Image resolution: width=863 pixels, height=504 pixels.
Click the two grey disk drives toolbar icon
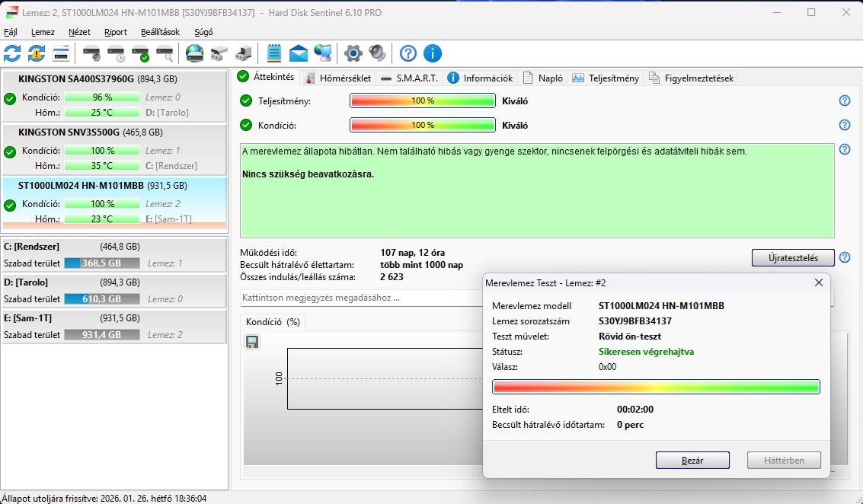click(x=219, y=53)
